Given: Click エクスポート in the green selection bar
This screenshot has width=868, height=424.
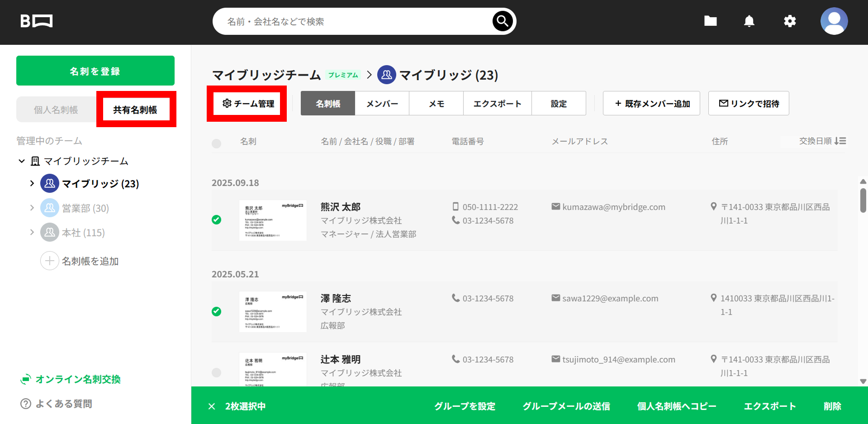Looking at the screenshot, I should (770, 406).
